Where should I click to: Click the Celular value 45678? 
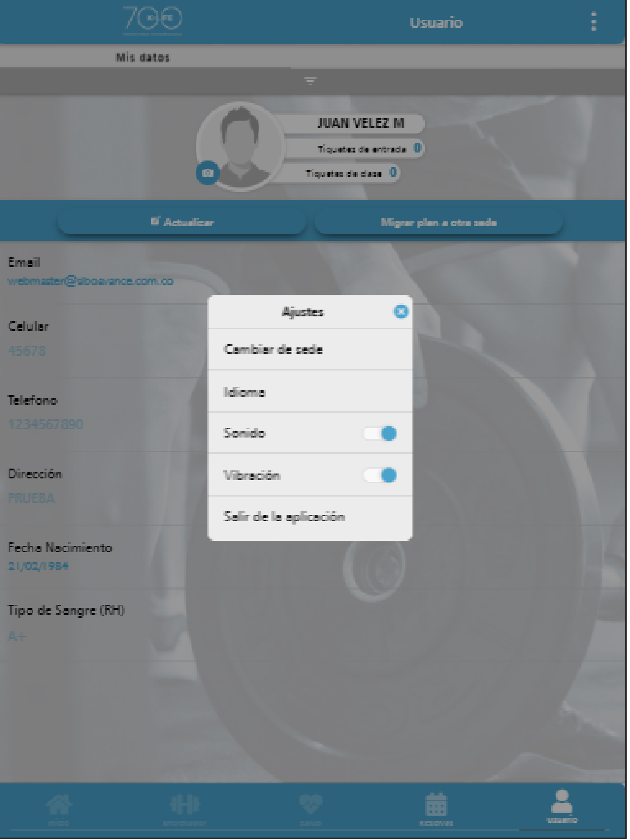[x=26, y=351]
